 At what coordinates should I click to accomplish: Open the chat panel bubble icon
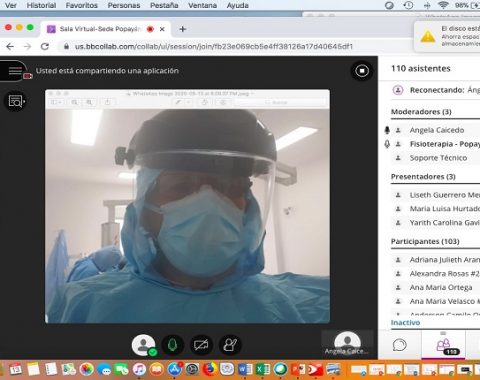pyautogui.click(x=399, y=345)
